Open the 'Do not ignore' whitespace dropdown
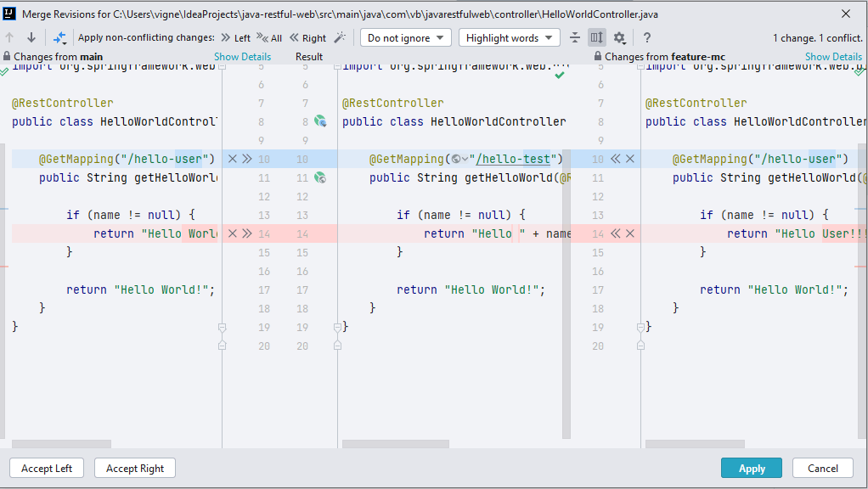The height and width of the screenshot is (489, 868). pos(407,37)
